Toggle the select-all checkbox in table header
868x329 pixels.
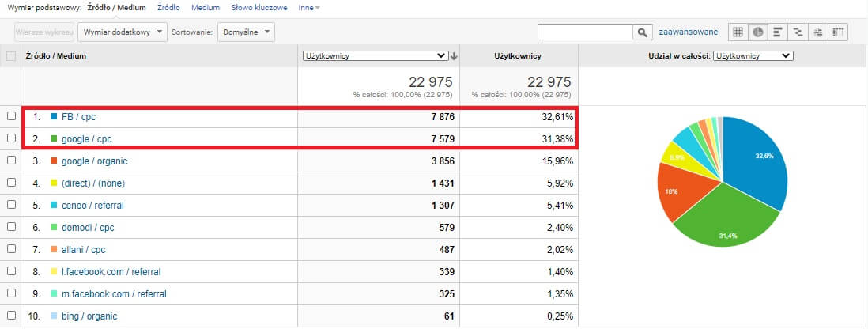click(x=11, y=56)
